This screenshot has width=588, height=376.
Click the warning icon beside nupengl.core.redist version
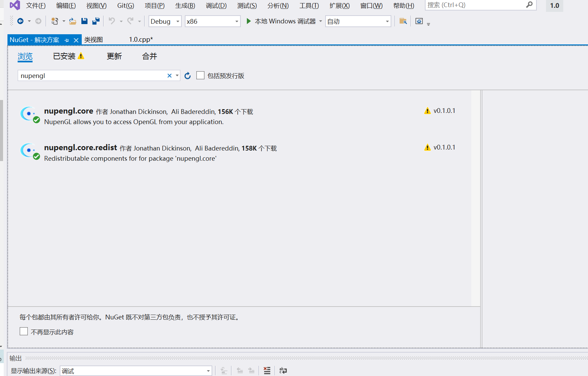(x=427, y=147)
